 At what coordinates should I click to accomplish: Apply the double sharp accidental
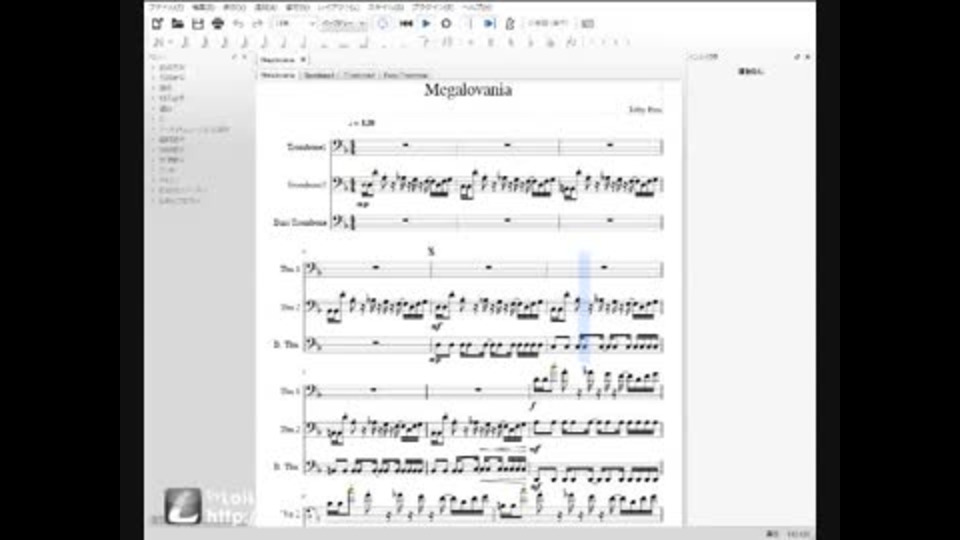point(470,42)
